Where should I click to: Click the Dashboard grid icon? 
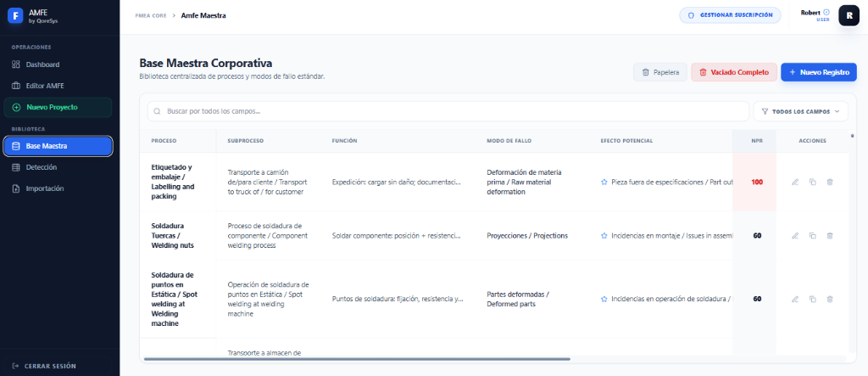(x=15, y=65)
